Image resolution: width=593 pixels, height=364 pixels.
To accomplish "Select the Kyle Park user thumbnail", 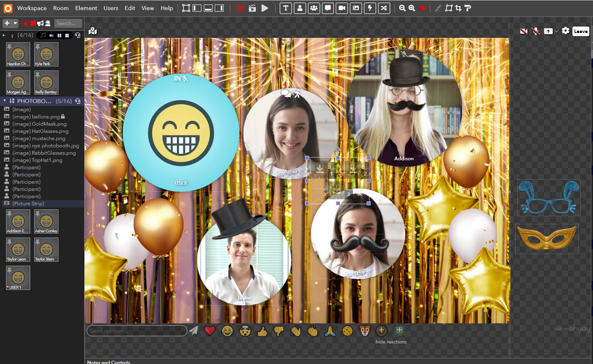I will [x=46, y=54].
